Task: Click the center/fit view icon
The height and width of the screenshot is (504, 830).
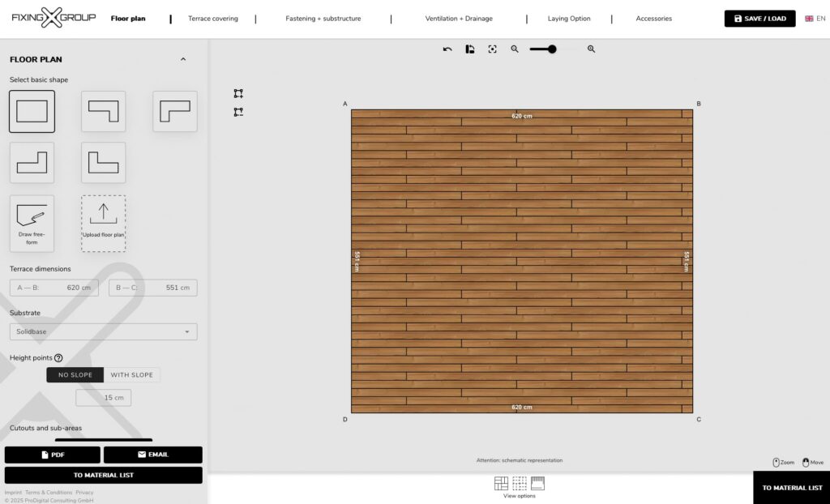Action: (x=492, y=49)
